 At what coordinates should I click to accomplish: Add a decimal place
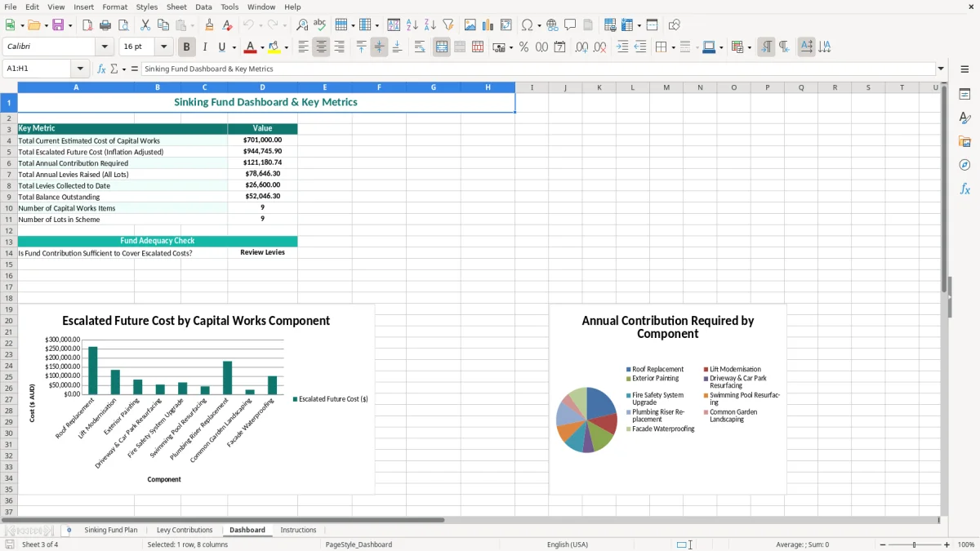[x=581, y=47]
